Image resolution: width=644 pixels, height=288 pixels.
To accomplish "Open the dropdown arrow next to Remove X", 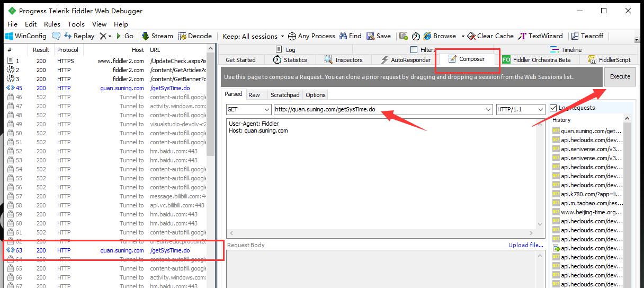I will (110, 36).
